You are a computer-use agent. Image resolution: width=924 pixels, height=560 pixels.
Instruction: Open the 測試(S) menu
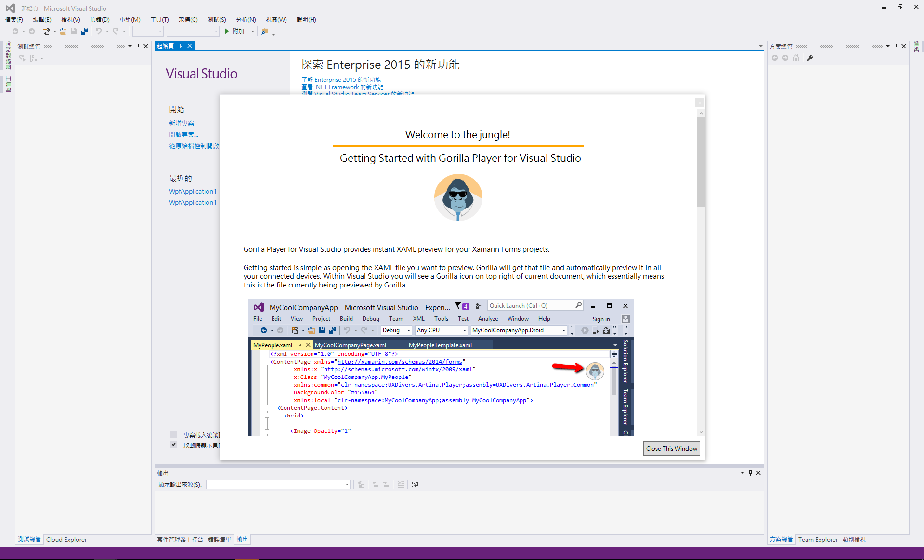click(217, 20)
